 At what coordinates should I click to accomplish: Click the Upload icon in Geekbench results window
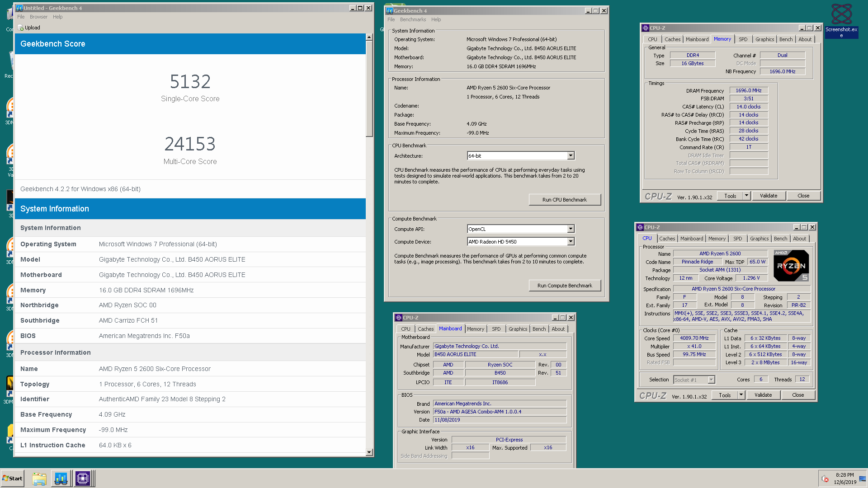pos(20,28)
